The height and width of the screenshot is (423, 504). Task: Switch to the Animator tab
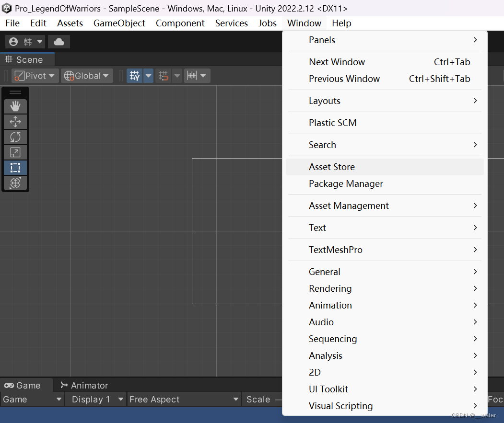pos(84,386)
